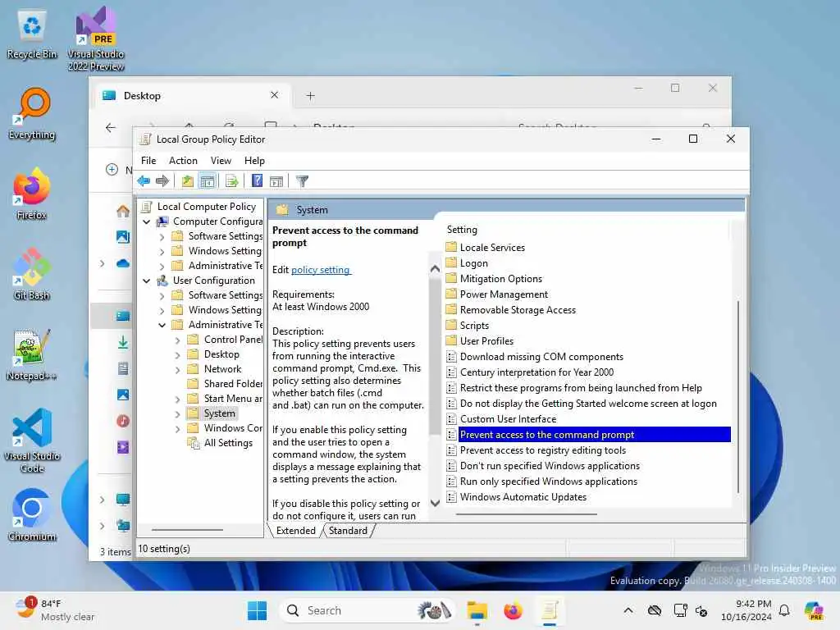Select Download missing COM components setting
Viewport: 840px width, 630px height.
(x=541, y=357)
